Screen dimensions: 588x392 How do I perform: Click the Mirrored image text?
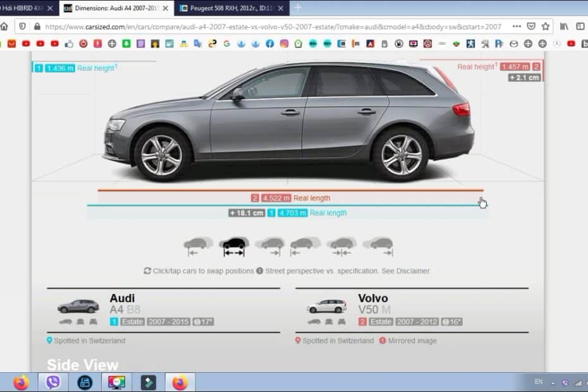[x=412, y=341]
